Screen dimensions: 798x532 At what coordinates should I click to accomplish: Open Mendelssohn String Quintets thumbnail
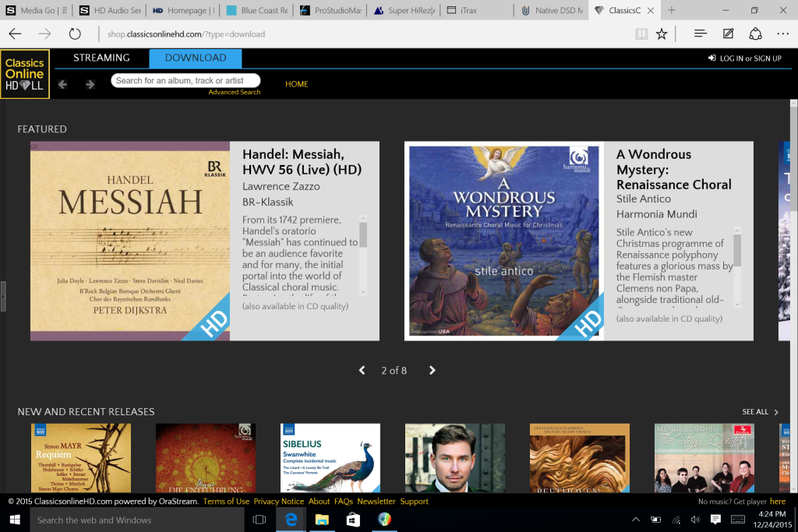[x=704, y=458]
